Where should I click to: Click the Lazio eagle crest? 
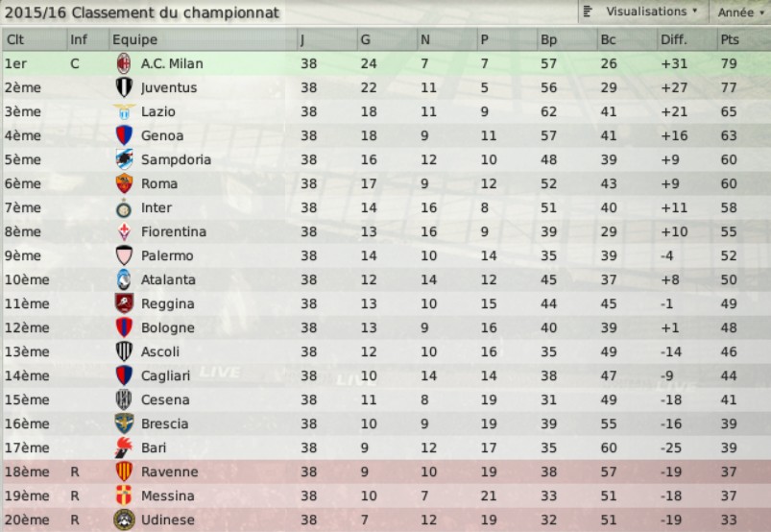(124, 111)
